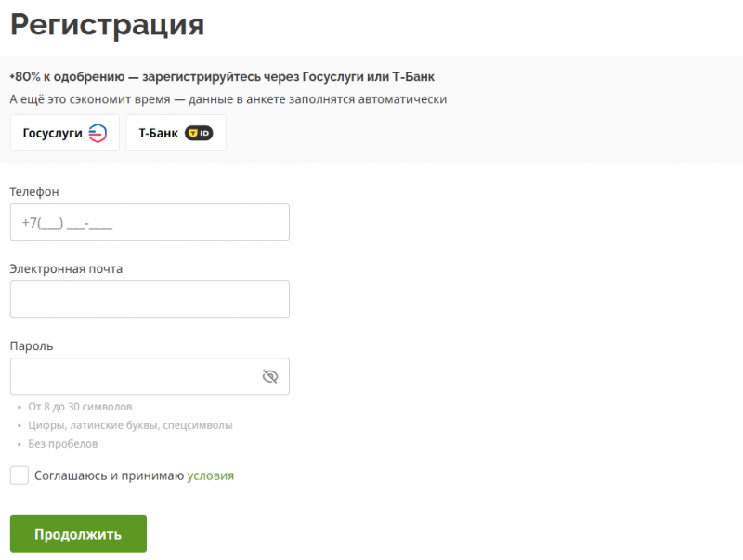Click the Телефон field label

tap(34, 191)
